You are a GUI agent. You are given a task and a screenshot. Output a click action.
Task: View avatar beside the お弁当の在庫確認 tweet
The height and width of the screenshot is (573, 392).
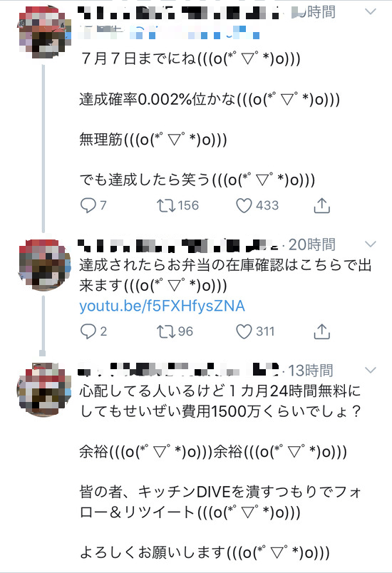pyautogui.click(x=44, y=265)
